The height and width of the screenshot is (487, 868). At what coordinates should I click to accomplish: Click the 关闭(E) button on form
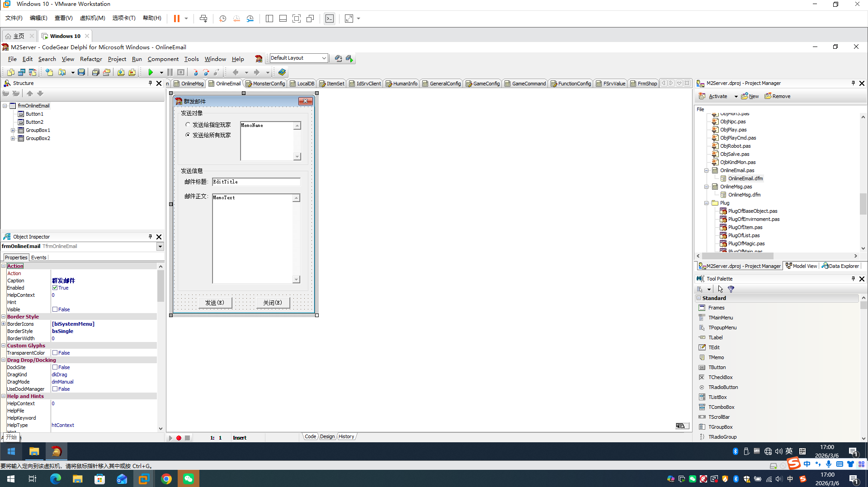pyautogui.click(x=273, y=303)
